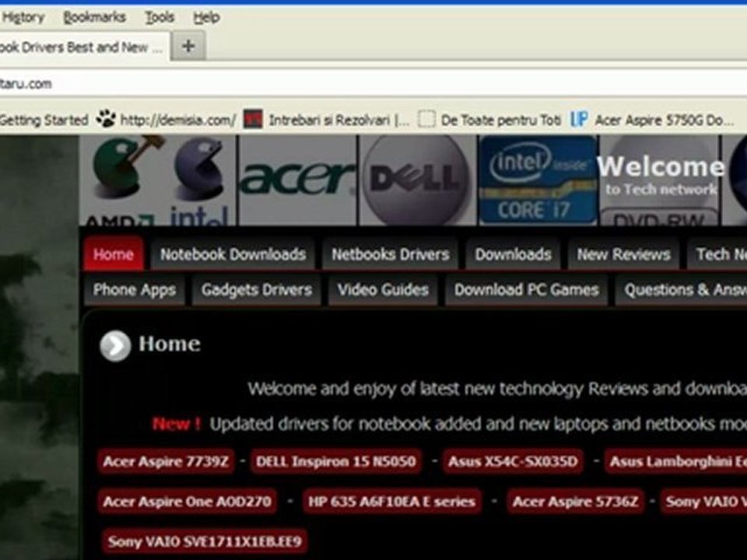Open Acer Aspire 5750G bookmark
This screenshot has width=747, height=560.
tap(664, 120)
